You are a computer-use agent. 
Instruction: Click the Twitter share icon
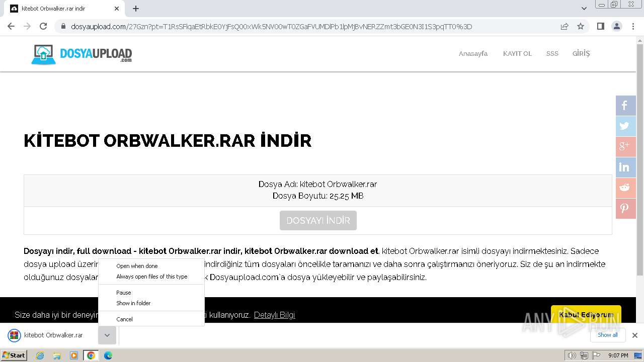click(626, 126)
